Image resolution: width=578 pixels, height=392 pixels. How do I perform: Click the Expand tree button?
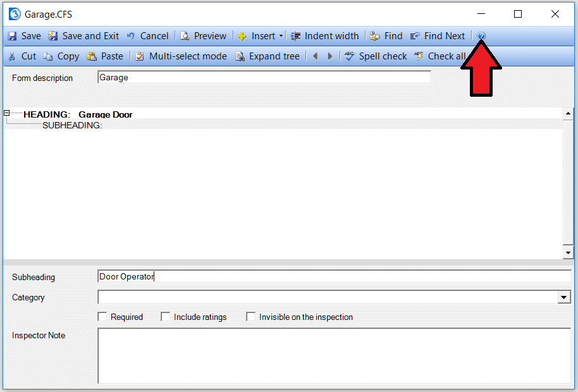[x=267, y=56]
